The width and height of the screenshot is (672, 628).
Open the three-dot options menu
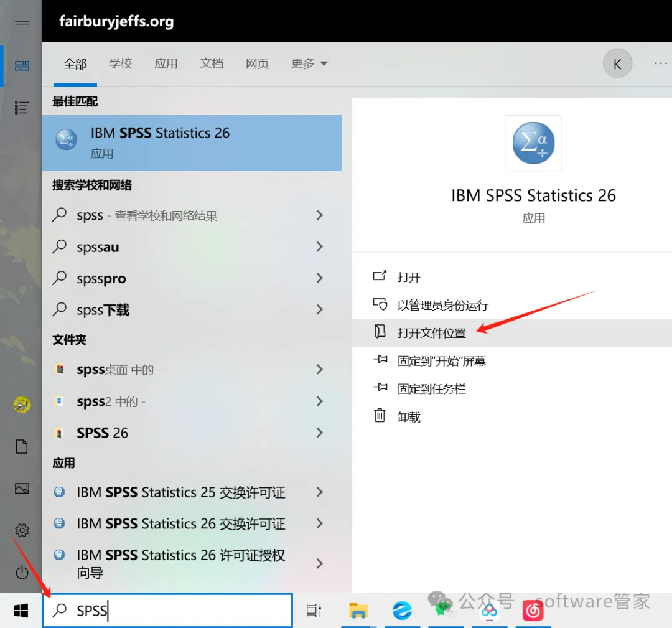[660, 63]
